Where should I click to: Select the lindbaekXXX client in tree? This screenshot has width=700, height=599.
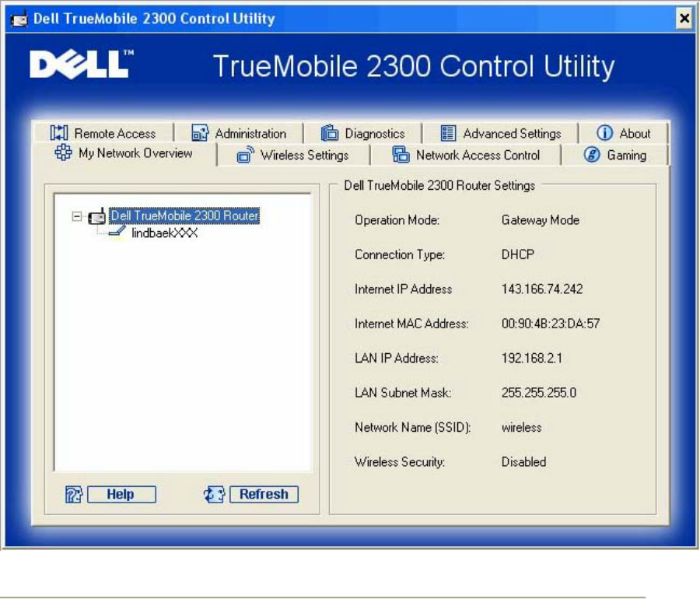click(x=164, y=233)
